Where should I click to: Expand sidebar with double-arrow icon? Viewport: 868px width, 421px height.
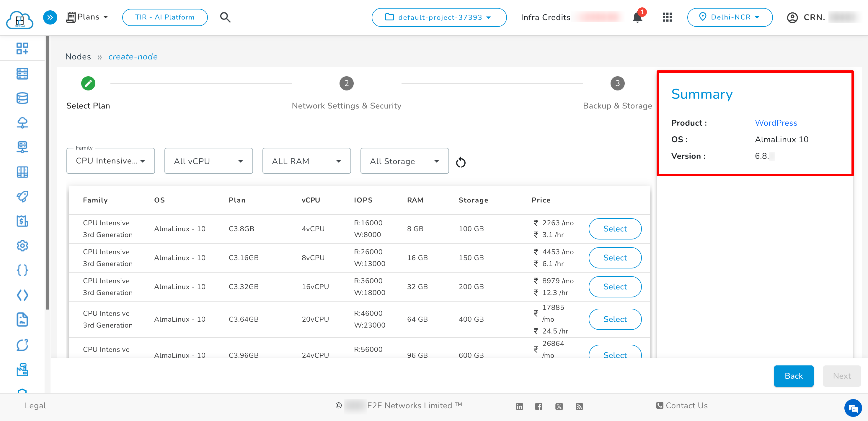(x=50, y=17)
